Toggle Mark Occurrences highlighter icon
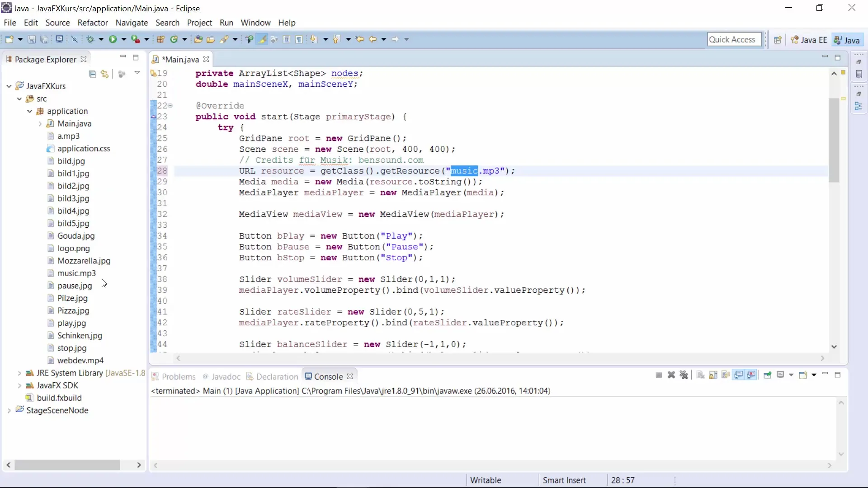 262,39
